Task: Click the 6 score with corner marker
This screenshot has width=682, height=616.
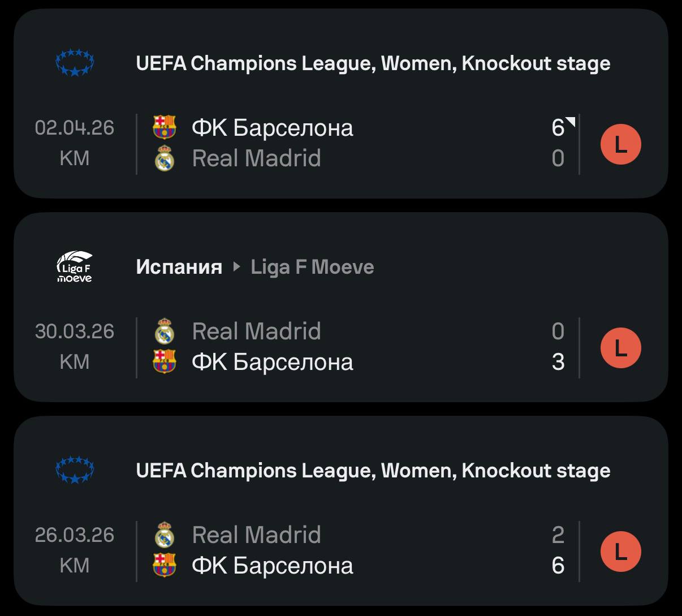Action: pyautogui.click(x=559, y=127)
